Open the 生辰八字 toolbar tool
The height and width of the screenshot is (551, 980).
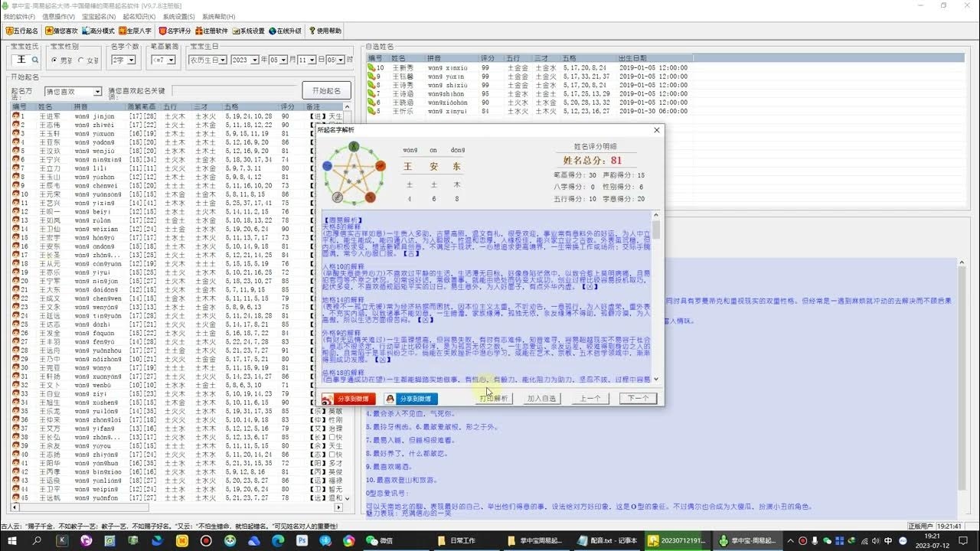(136, 31)
